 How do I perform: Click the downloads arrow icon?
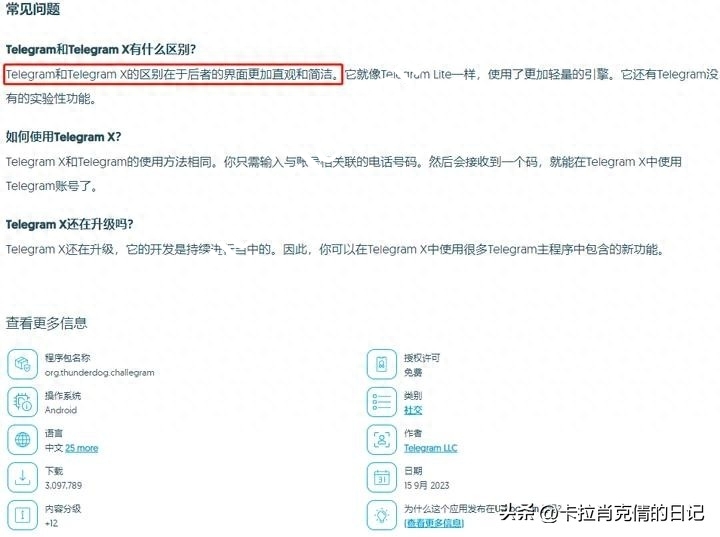(22, 477)
